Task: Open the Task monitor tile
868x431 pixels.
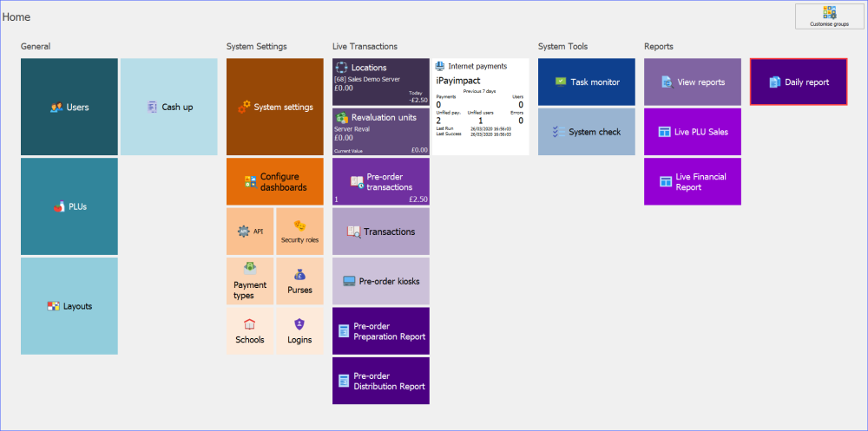Action: click(x=587, y=82)
